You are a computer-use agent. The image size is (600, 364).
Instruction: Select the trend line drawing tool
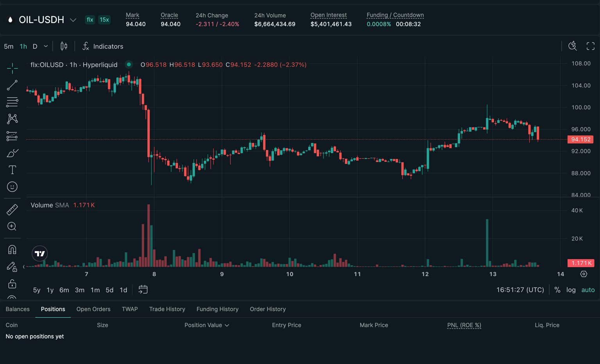[x=12, y=85]
